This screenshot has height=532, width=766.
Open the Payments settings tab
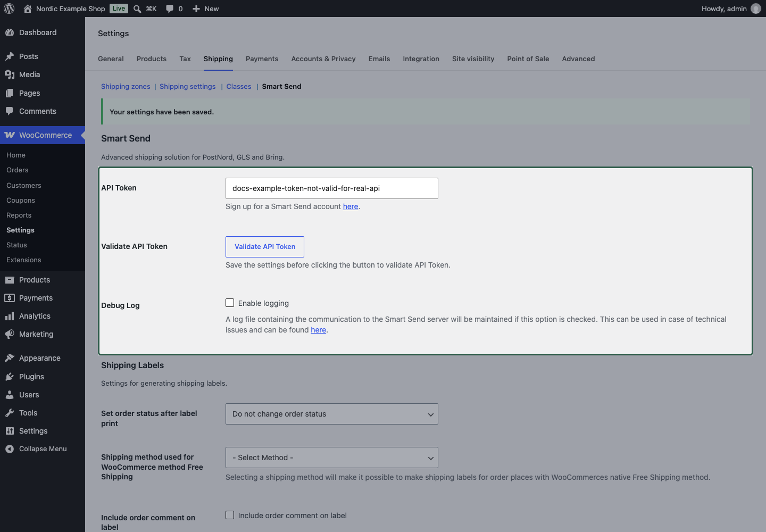[262, 59]
